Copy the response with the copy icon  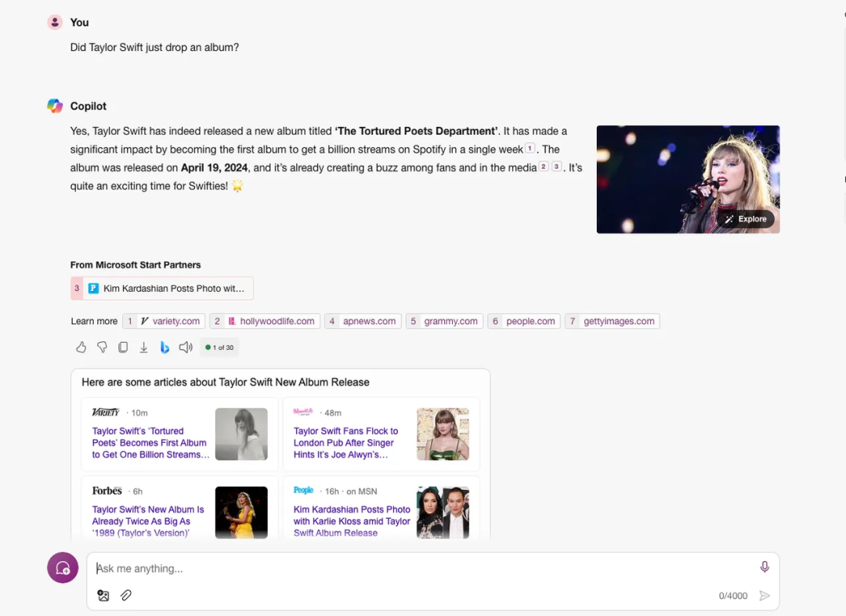point(123,348)
